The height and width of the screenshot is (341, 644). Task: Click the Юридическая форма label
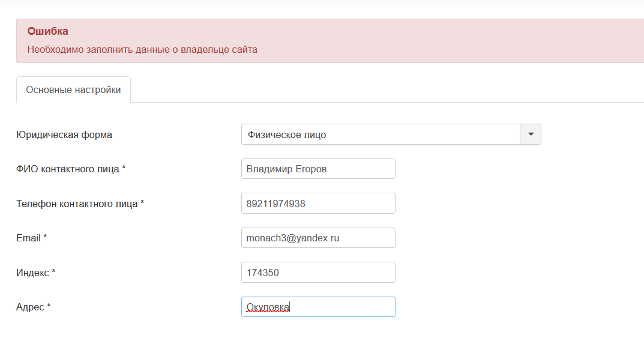pyautogui.click(x=64, y=134)
